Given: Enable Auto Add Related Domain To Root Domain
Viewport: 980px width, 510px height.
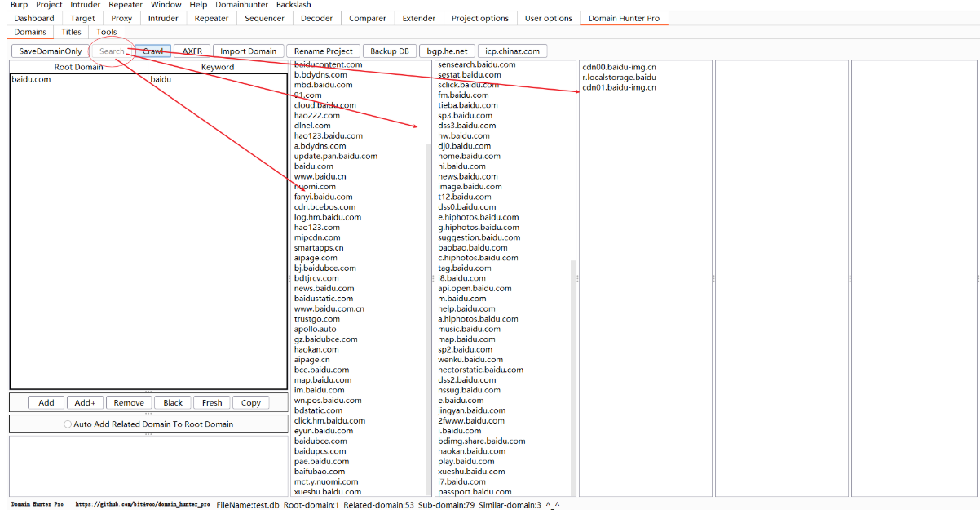Looking at the screenshot, I should coord(148,424).
